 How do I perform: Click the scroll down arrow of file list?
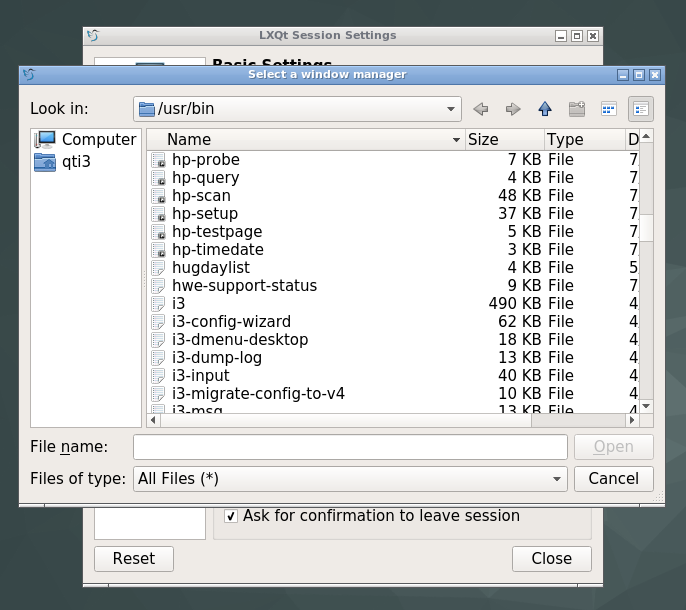click(646, 407)
